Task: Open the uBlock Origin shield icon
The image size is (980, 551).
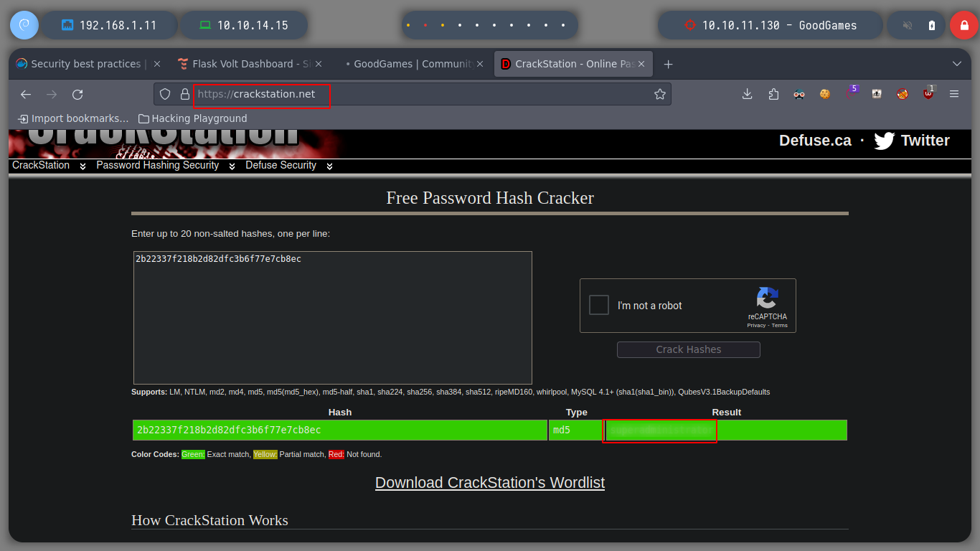Action: click(x=928, y=93)
